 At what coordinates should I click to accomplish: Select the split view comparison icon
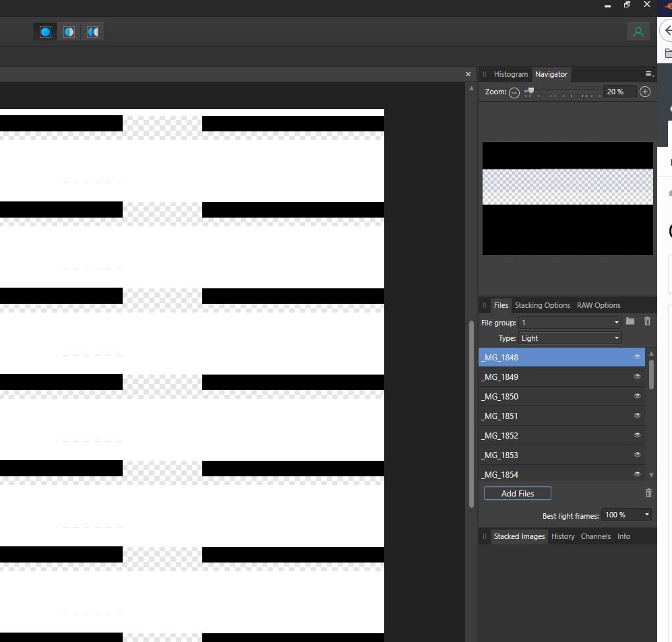(68, 31)
